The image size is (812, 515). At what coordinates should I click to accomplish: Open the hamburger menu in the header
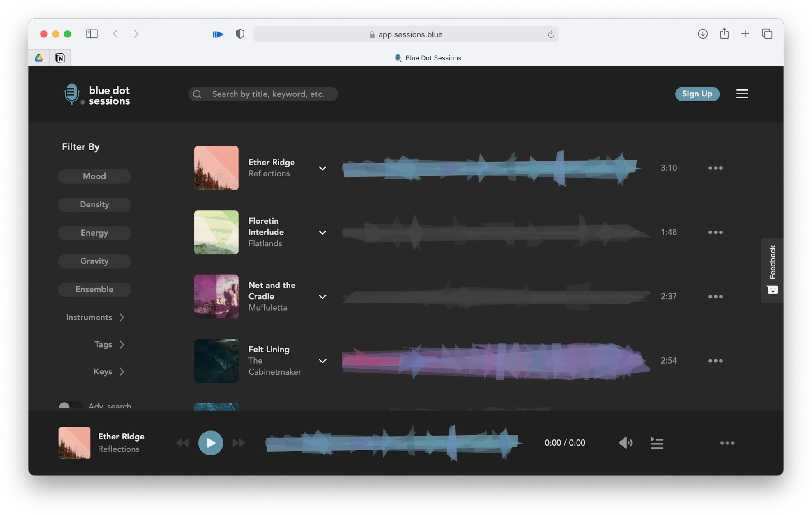742,94
